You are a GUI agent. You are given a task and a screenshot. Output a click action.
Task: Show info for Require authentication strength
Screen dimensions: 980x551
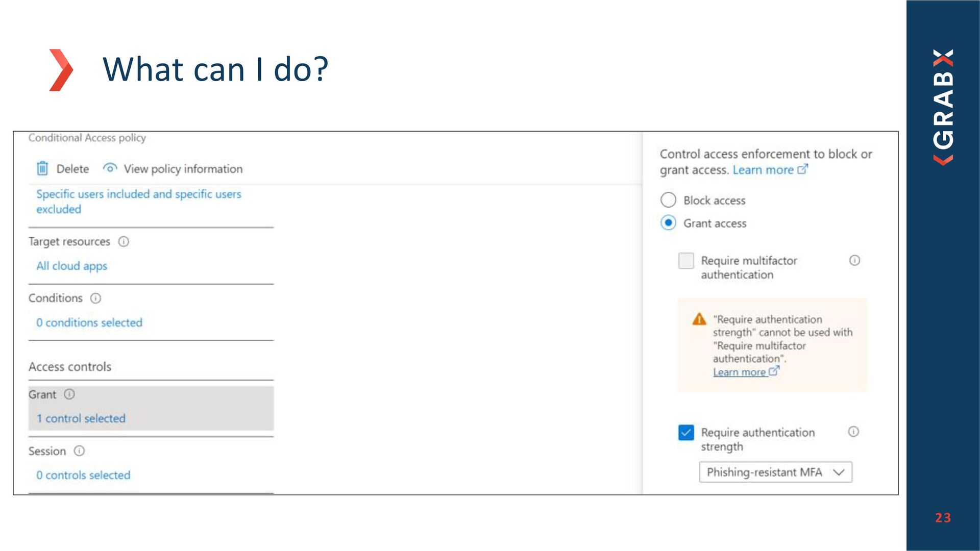853,432
